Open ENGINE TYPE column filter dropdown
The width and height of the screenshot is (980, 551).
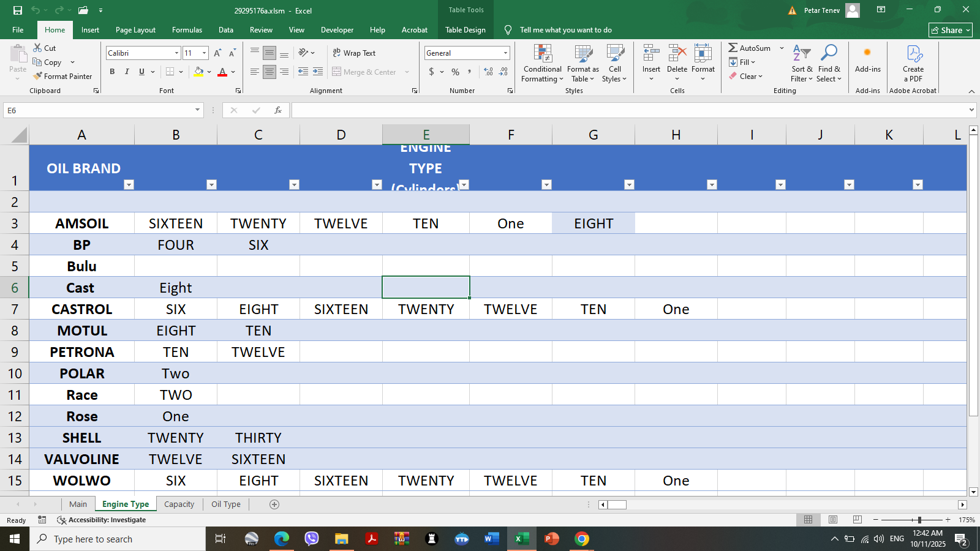coord(464,184)
